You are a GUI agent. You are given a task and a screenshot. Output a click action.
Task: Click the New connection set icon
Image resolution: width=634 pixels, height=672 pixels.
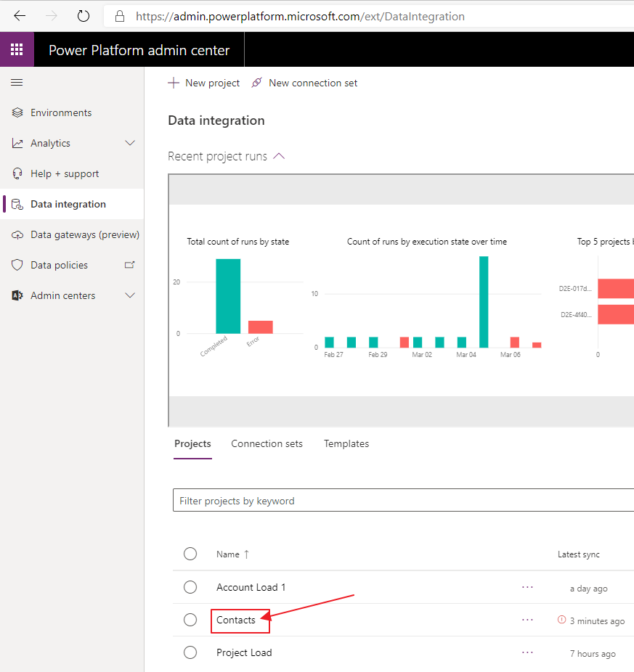tap(256, 83)
